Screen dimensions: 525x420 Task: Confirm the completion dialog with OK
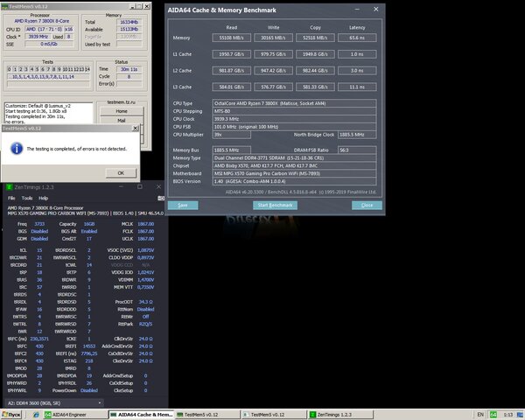(121, 173)
